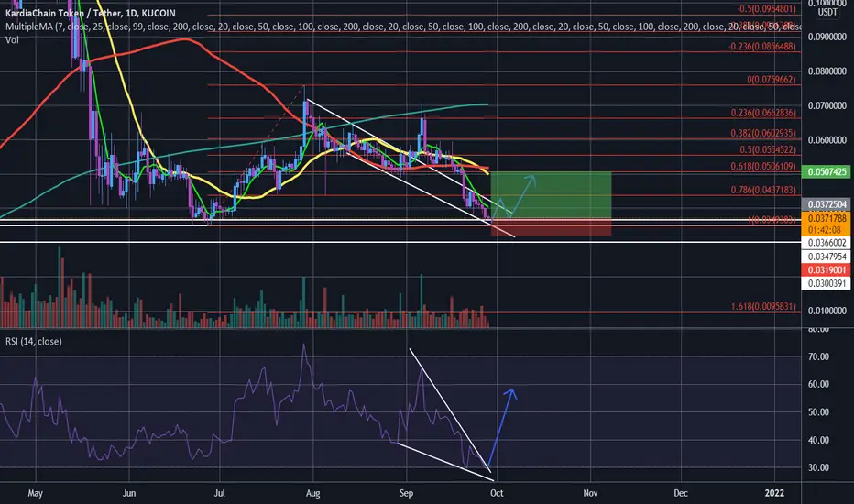Click the Sep label on time axis

pos(406,493)
